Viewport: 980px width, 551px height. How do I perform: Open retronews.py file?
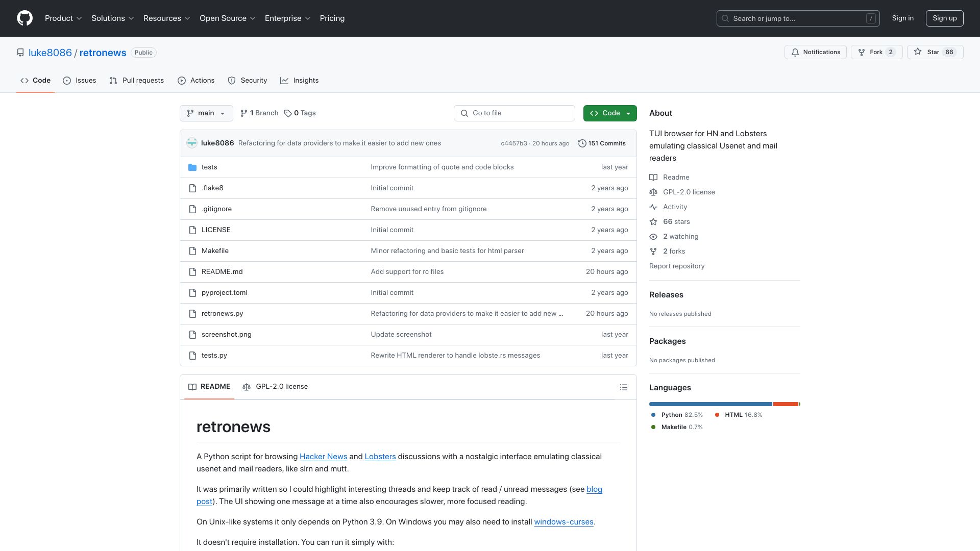222,314
